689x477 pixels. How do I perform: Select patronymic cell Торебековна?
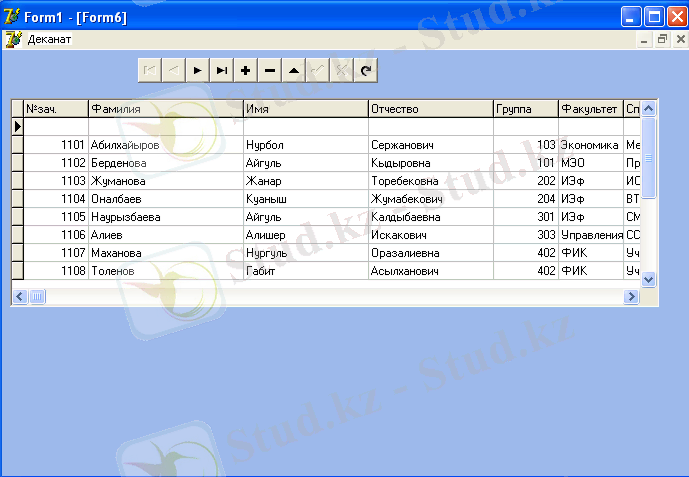click(431, 181)
